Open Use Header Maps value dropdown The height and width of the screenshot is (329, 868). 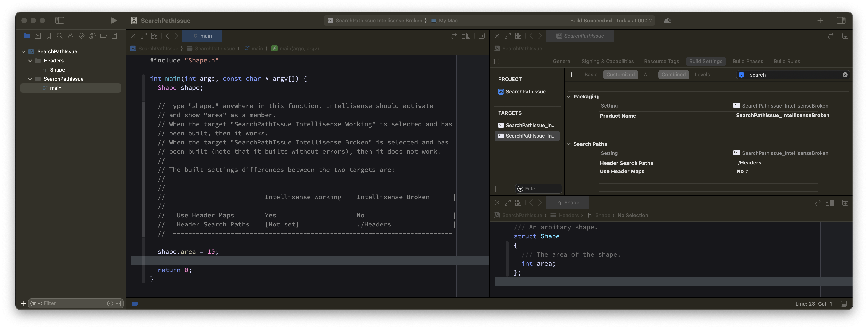pos(742,171)
